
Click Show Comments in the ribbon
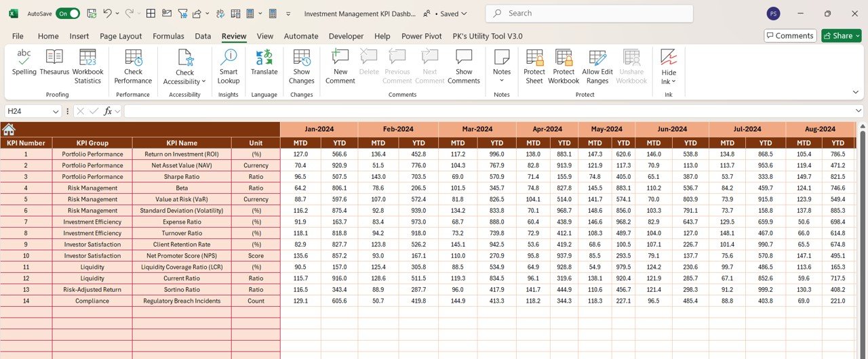(464, 67)
